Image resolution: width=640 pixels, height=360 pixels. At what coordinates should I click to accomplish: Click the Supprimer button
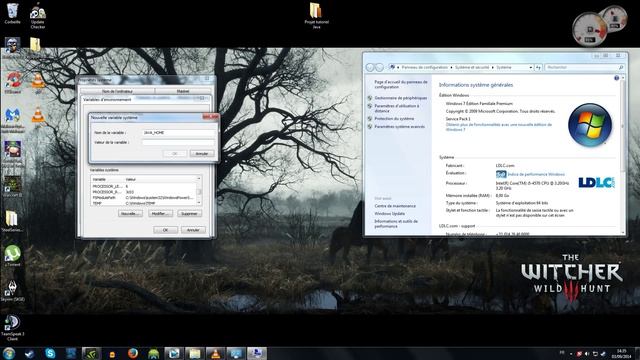[189, 213]
